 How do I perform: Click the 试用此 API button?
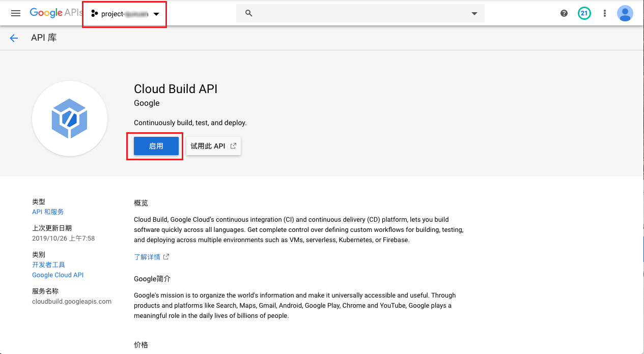(x=213, y=146)
